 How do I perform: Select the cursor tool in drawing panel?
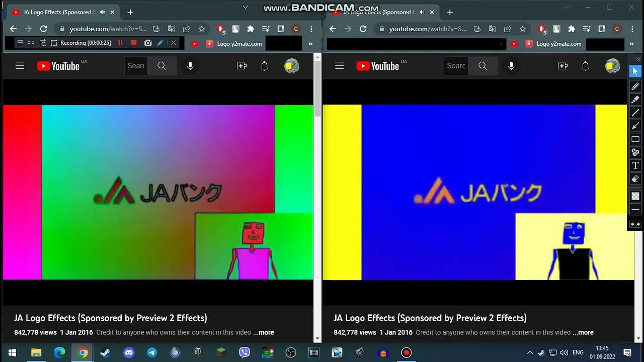635,71
